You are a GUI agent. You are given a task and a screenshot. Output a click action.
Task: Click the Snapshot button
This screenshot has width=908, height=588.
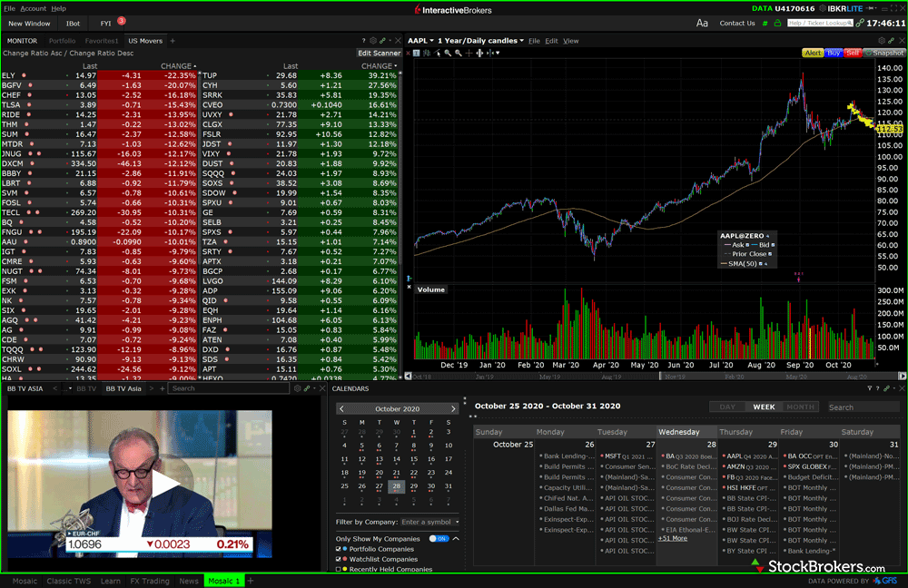884,53
